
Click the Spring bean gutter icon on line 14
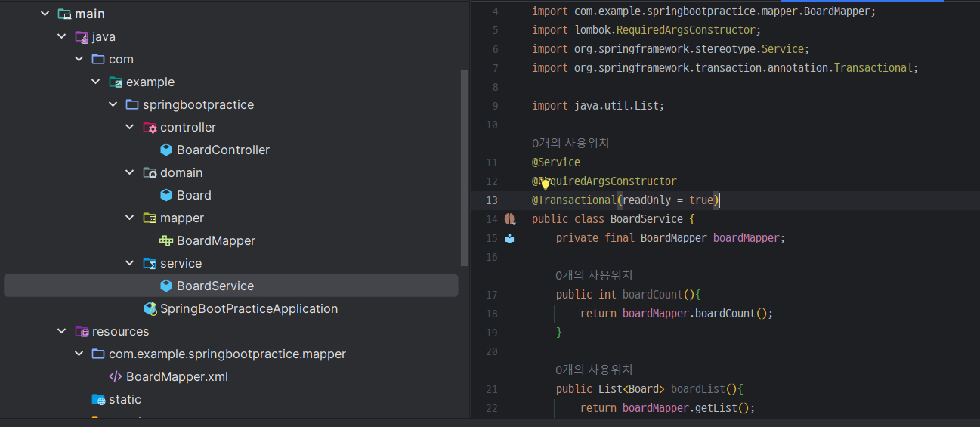(510, 219)
